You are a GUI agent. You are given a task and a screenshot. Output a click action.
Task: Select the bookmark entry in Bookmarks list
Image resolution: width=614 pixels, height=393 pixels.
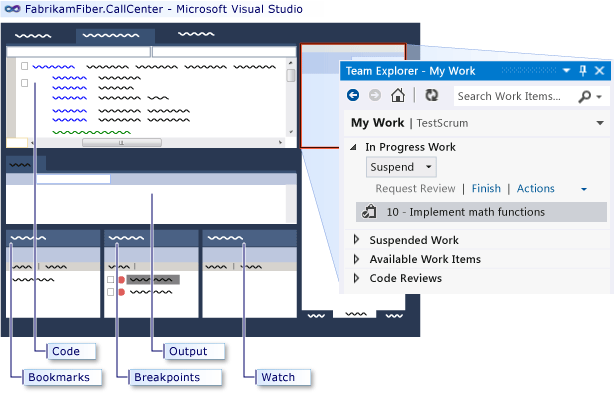click(x=33, y=279)
